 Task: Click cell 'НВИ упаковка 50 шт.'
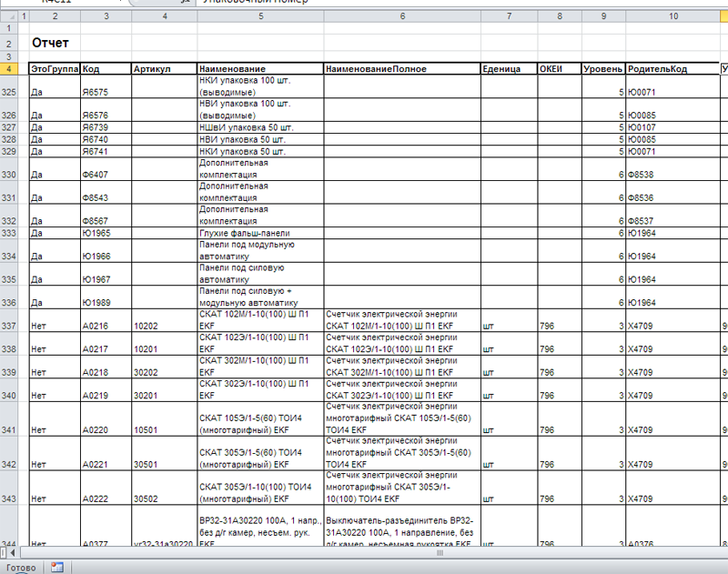coord(260,139)
